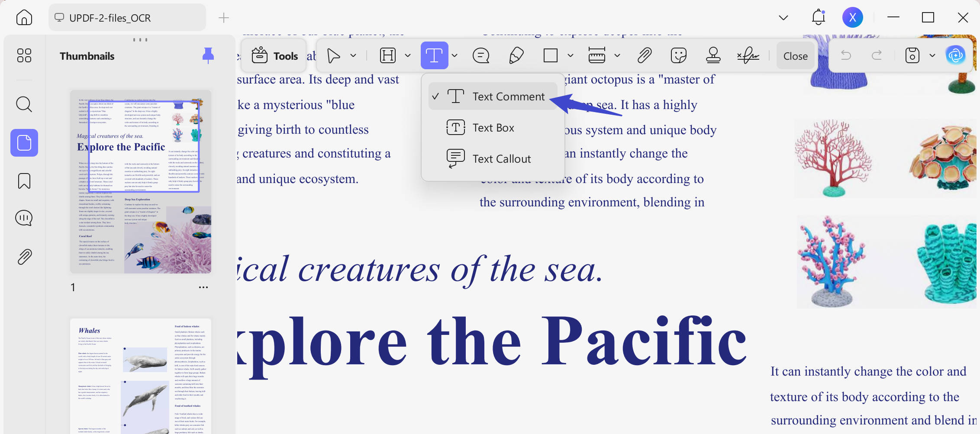This screenshot has height=434, width=980.
Task: Close the comment toolbar
Action: pos(796,56)
